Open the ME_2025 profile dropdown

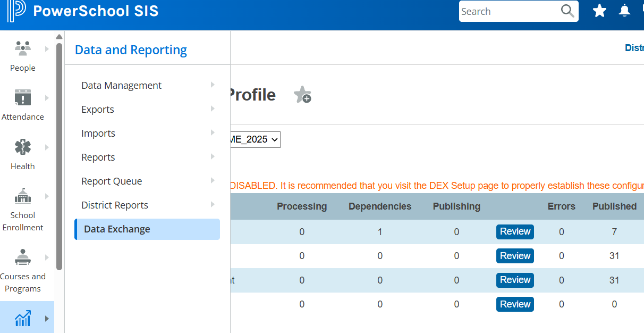tap(255, 139)
